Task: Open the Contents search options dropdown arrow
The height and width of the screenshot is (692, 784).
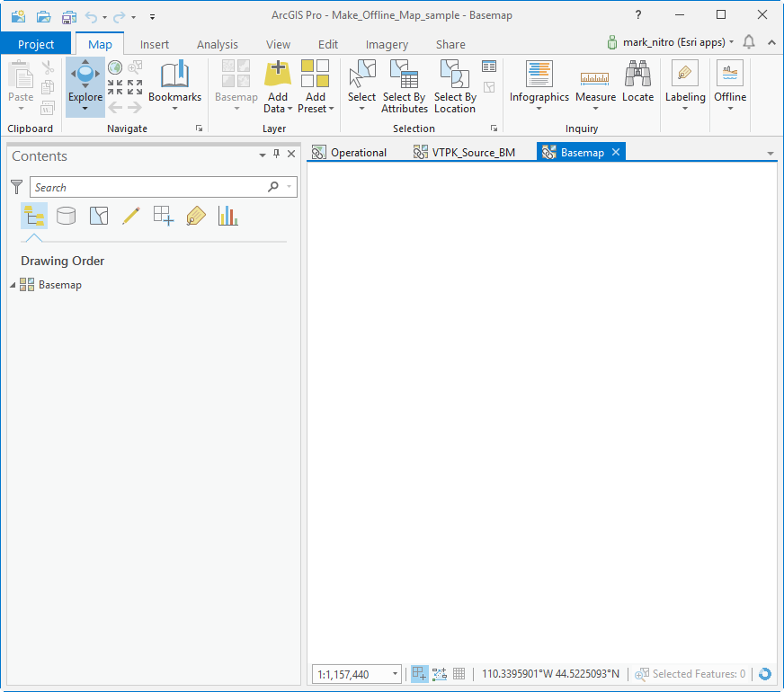Action: (289, 187)
